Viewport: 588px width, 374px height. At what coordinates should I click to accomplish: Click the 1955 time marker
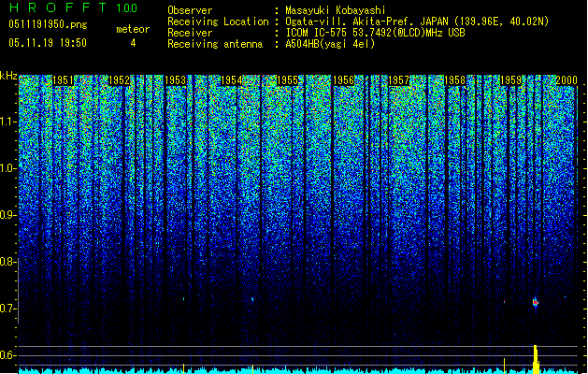point(287,80)
